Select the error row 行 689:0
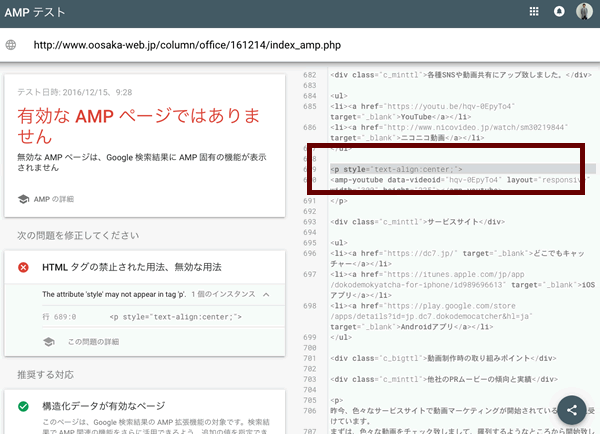Viewport: 600px width, 434px height. coord(163,317)
